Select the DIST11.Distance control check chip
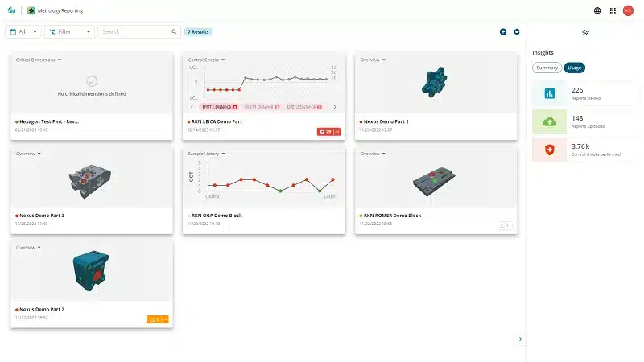The width and height of the screenshot is (644, 362). pyautogui.click(x=262, y=107)
